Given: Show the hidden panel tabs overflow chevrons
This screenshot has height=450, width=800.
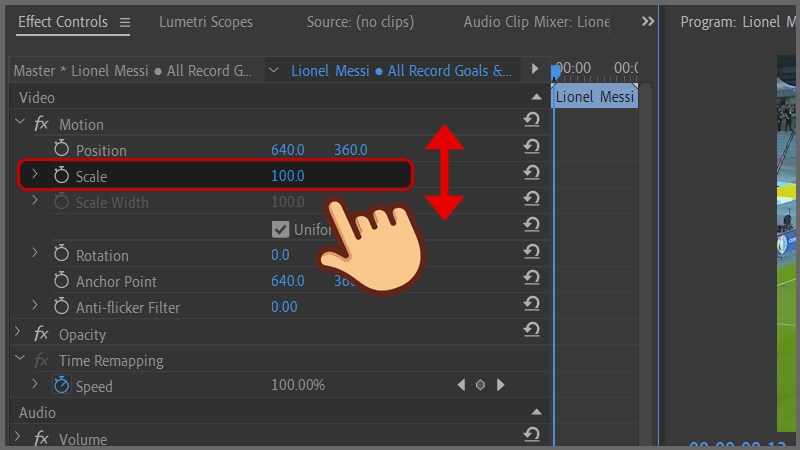Looking at the screenshot, I should click(647, 21).
